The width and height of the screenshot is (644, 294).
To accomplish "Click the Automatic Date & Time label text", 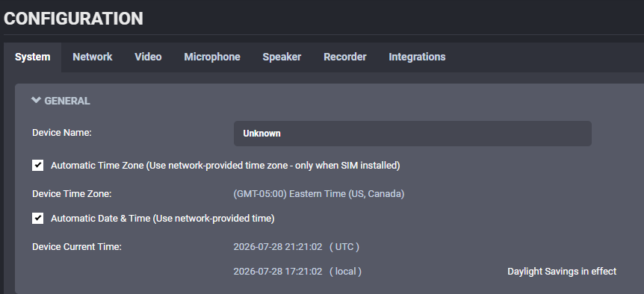I will click(x=162, y=219).
